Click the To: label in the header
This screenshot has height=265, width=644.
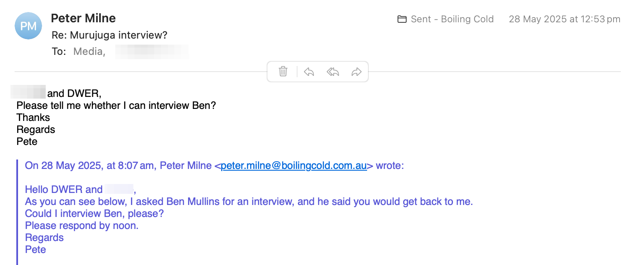pyautogui.click(x=59, y=52)
